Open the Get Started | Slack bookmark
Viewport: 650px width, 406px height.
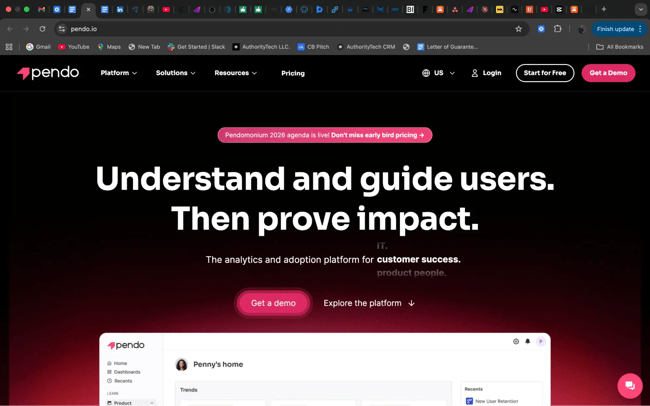[196, 47]
